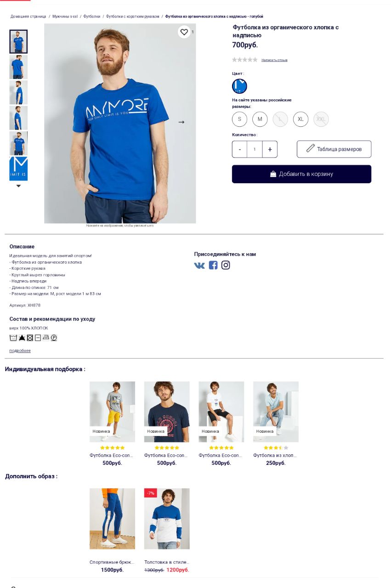The image size is (391, 588).
Task: Open the Facebook page icon
Action: pyautogui.click(x=213, y=265)
